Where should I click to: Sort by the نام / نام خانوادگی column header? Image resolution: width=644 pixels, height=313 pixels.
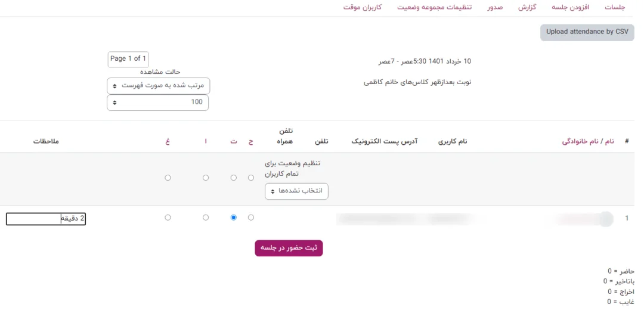(588, 142)
